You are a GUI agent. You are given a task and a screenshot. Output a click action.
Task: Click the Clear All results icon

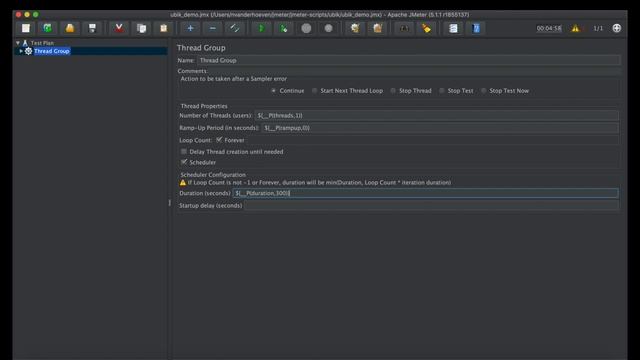coord(377,28)
